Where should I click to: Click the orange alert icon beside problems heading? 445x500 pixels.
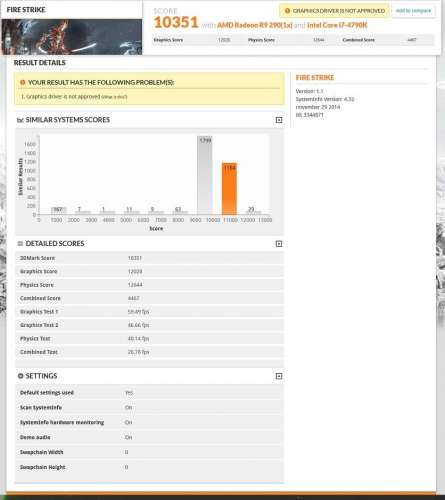(x=22, y=82)
